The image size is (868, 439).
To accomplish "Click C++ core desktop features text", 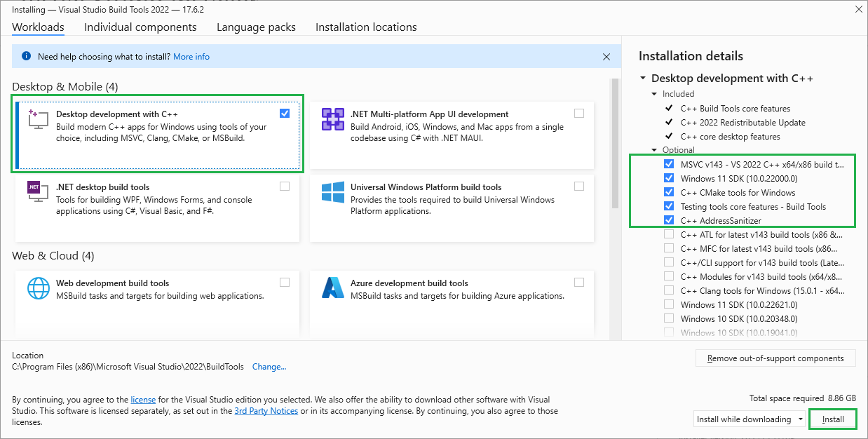I will (x=730, y=137).
